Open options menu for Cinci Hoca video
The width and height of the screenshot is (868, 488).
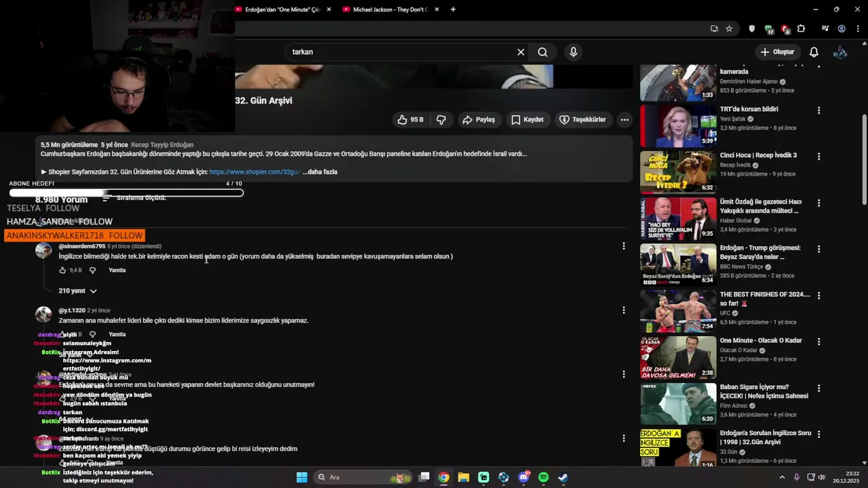818,157
